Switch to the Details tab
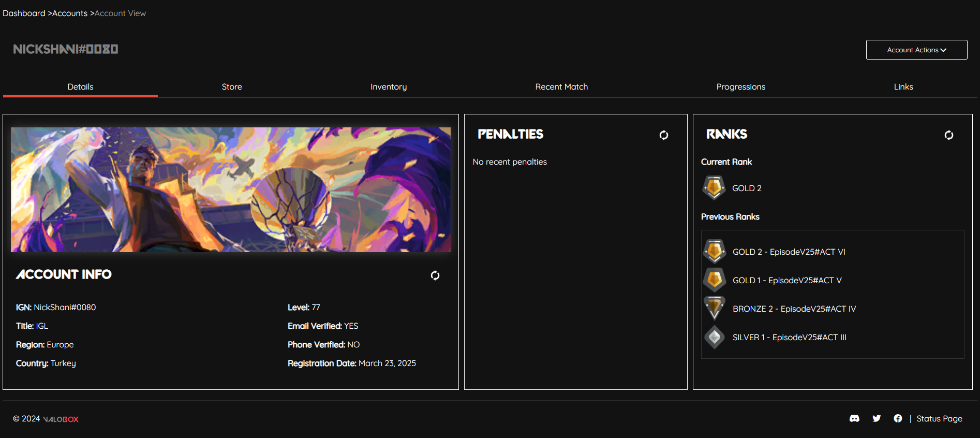 80,86
